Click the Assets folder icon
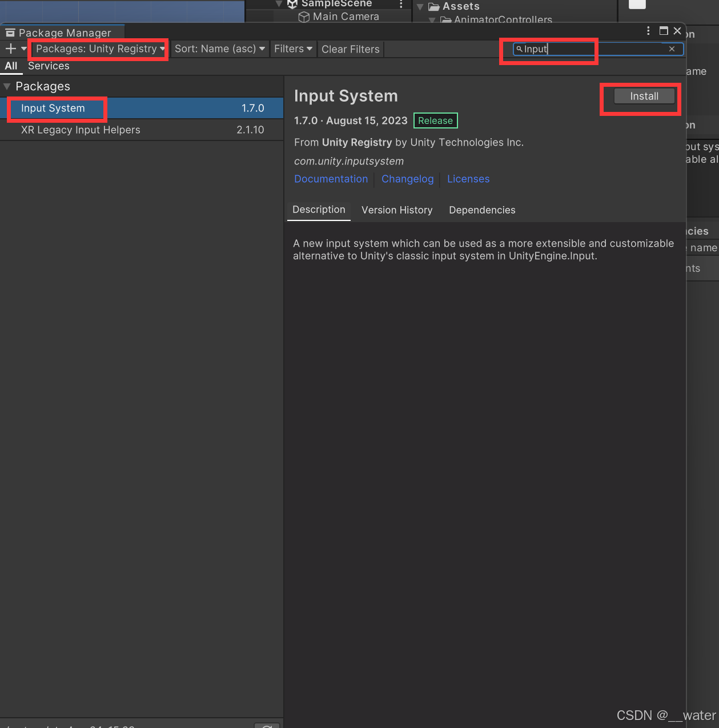The width and height of the screenshot is (719, 728). 434,7
